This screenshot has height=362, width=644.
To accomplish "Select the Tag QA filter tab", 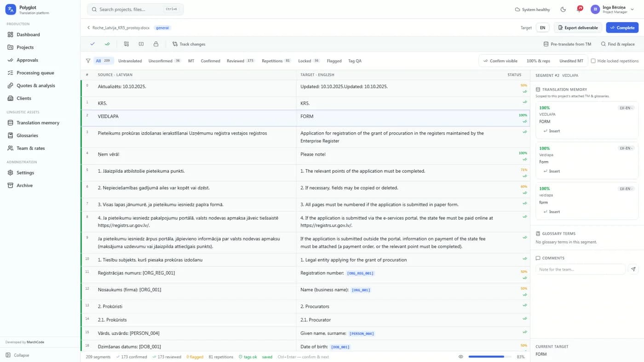I will tap(355, 61).
